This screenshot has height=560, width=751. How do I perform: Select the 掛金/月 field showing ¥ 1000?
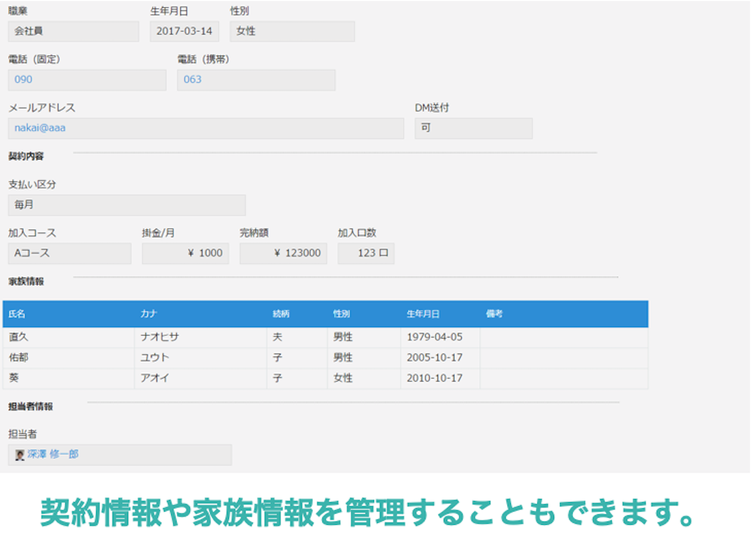tap(185, 253)
